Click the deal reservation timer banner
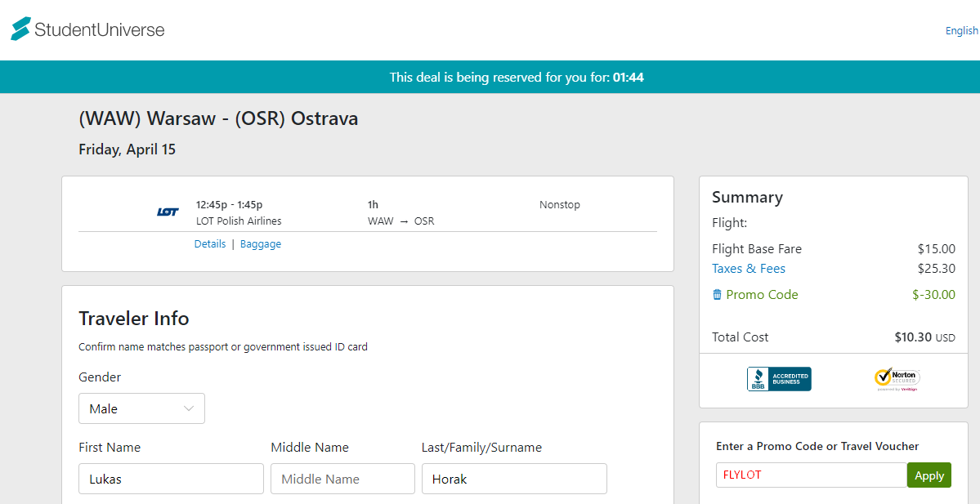Viewport: 980px width, 504px height. tap(490, 77)
